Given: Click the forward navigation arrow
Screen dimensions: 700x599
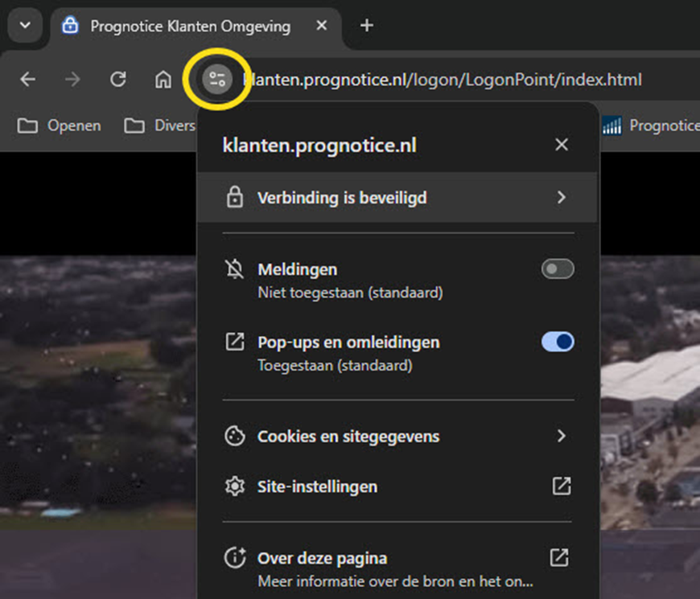Looking at the screenshot, I should click(x=72, y=80).
